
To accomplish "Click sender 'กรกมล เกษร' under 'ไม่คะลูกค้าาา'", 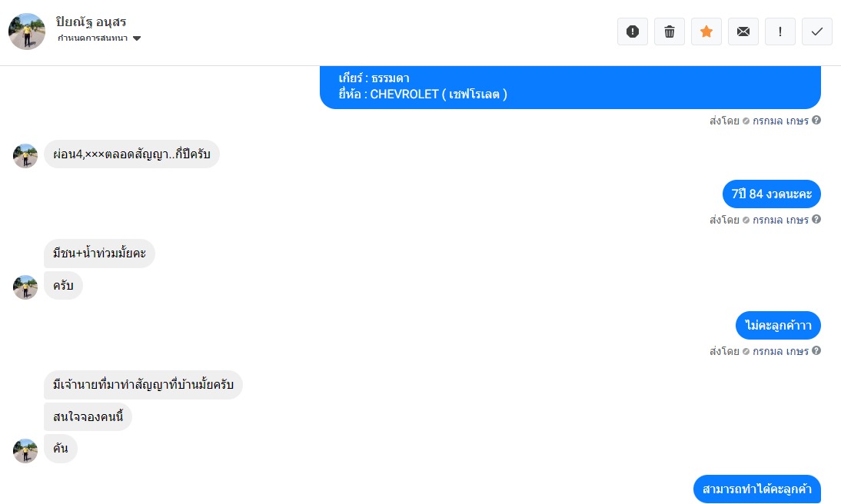I will point(780,351).
